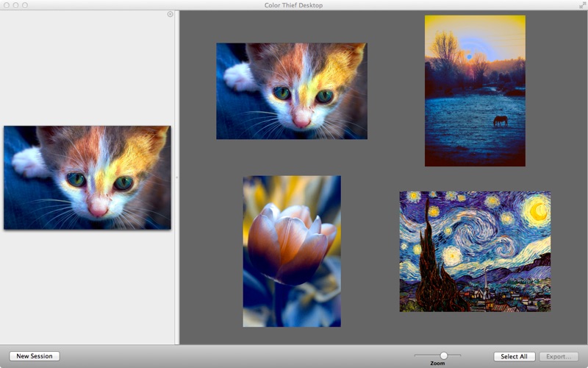Viewport: 588px width, 368px height.
Task: Click the green zoom window button
Action: pyautogui.click(x=25, y=5)
